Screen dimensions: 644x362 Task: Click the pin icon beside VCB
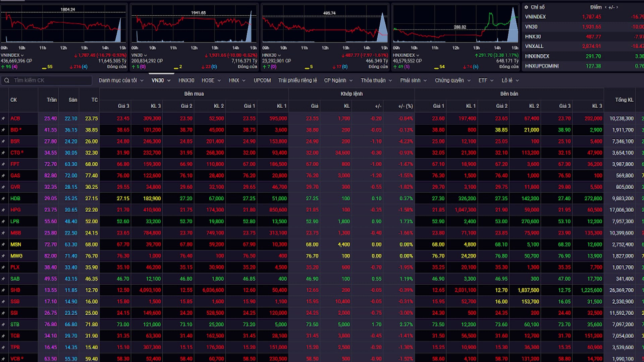click(3, 359)
